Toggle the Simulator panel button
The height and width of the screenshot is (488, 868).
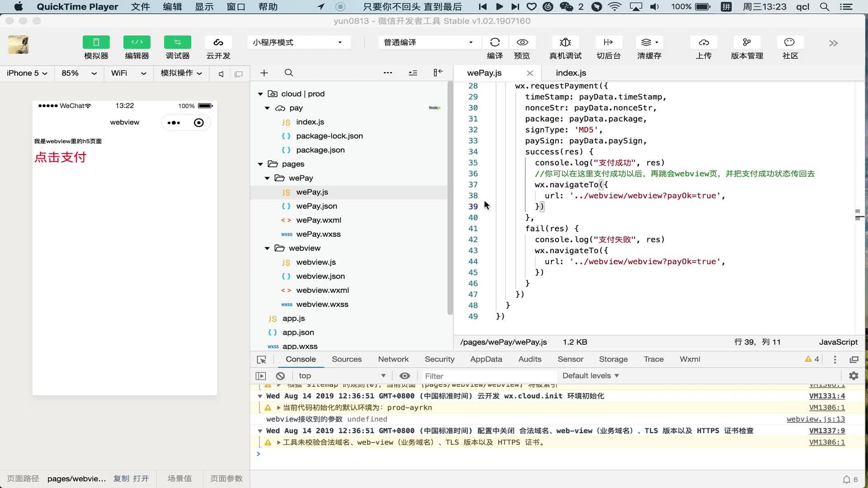coord(96,42)
